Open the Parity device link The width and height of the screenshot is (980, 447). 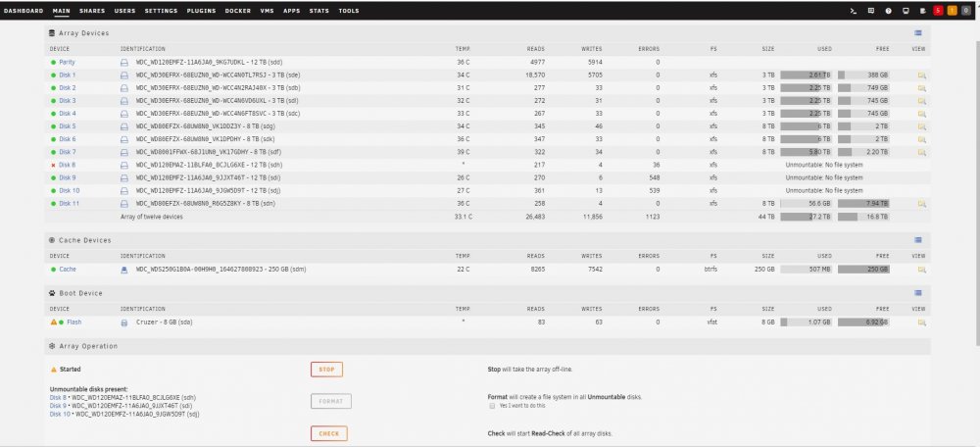(x=67, y=63)
